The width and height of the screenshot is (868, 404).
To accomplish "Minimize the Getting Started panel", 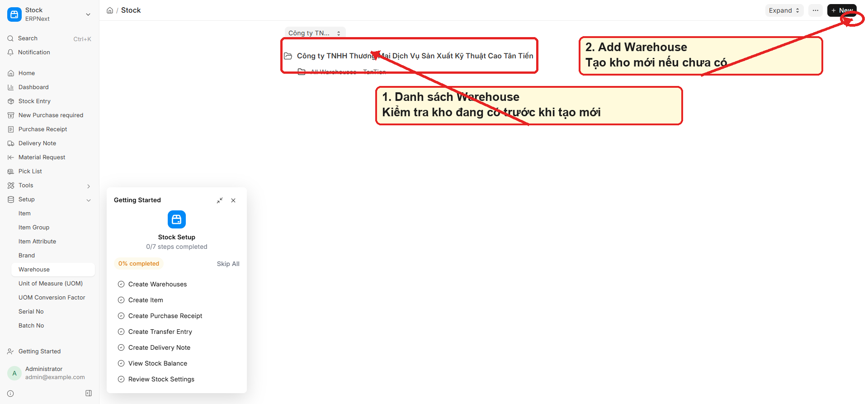I will click(x=220, y=200).
